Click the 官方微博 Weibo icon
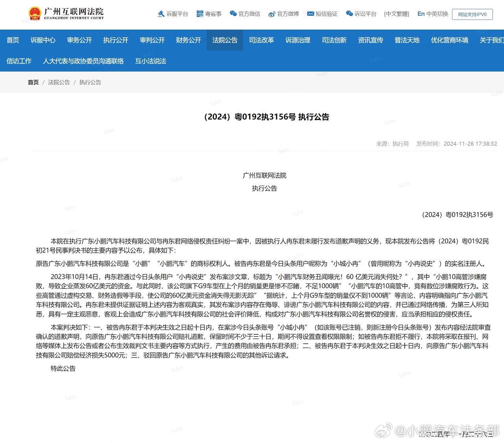This screenshot has width=504, height=443. click(x=272, y=14)
